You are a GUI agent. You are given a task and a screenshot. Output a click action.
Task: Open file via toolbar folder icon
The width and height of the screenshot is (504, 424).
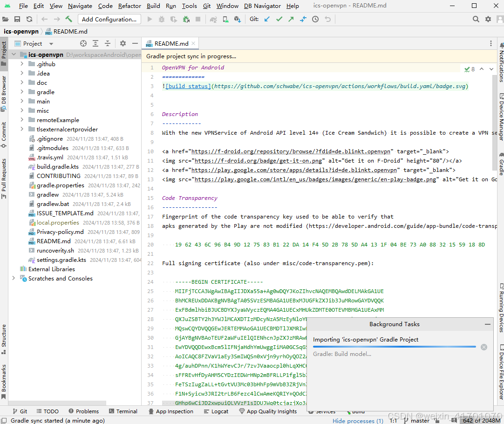point(6,19)
